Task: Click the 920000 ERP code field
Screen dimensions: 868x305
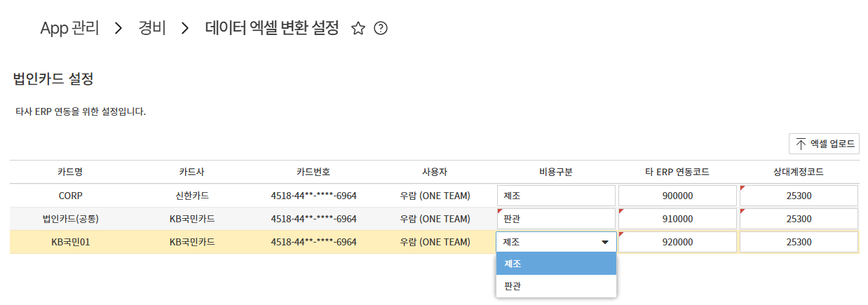Action: tap(677, 243)
